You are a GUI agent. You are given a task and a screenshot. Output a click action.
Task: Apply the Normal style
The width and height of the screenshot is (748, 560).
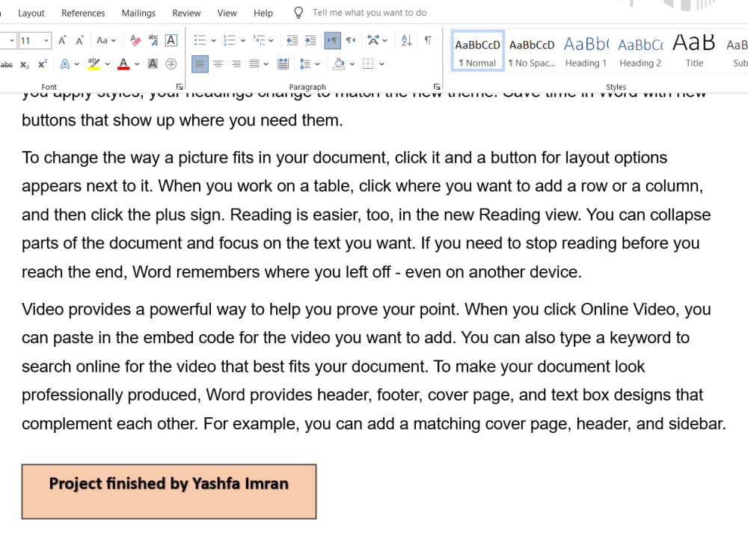477,51
